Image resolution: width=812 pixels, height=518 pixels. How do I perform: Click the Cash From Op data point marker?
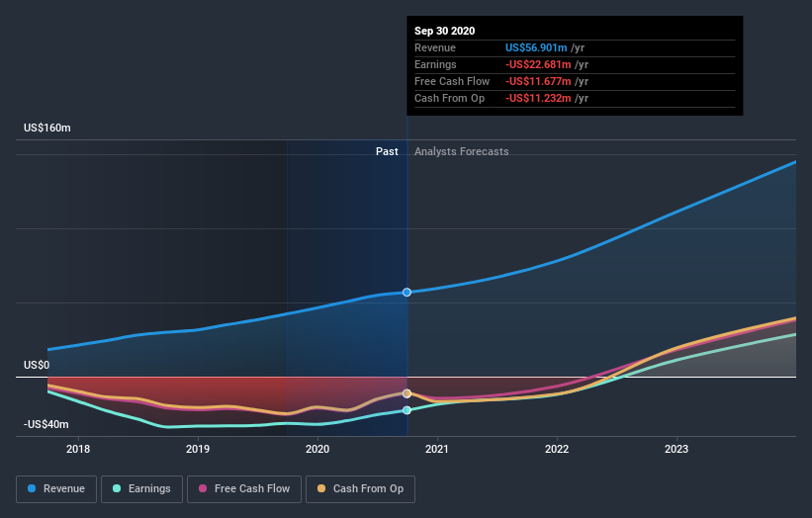point(407,393)
